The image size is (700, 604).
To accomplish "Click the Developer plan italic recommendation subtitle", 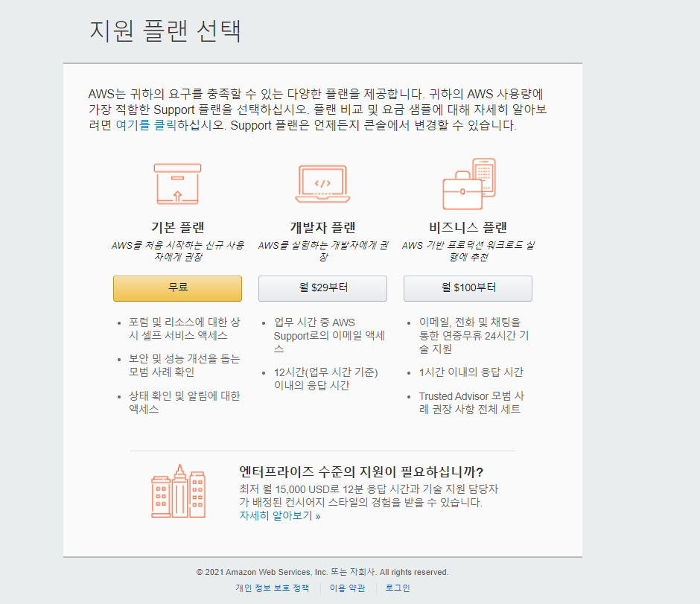I will pos(322,251).
